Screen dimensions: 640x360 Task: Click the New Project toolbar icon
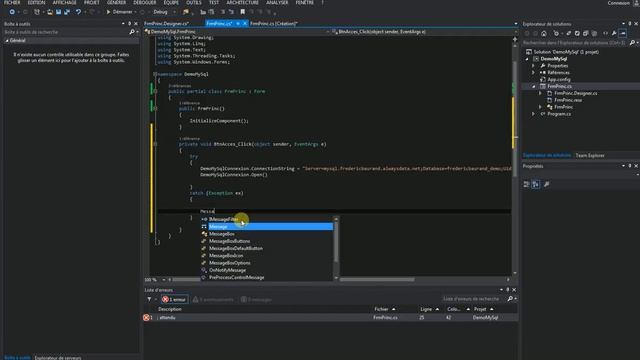37,12
